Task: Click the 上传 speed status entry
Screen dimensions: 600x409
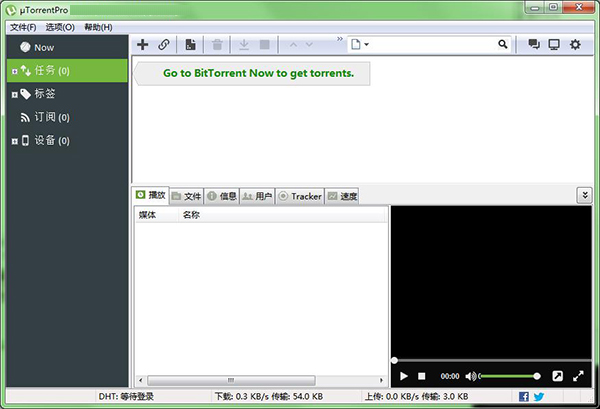Action: (x=416, y=397)
